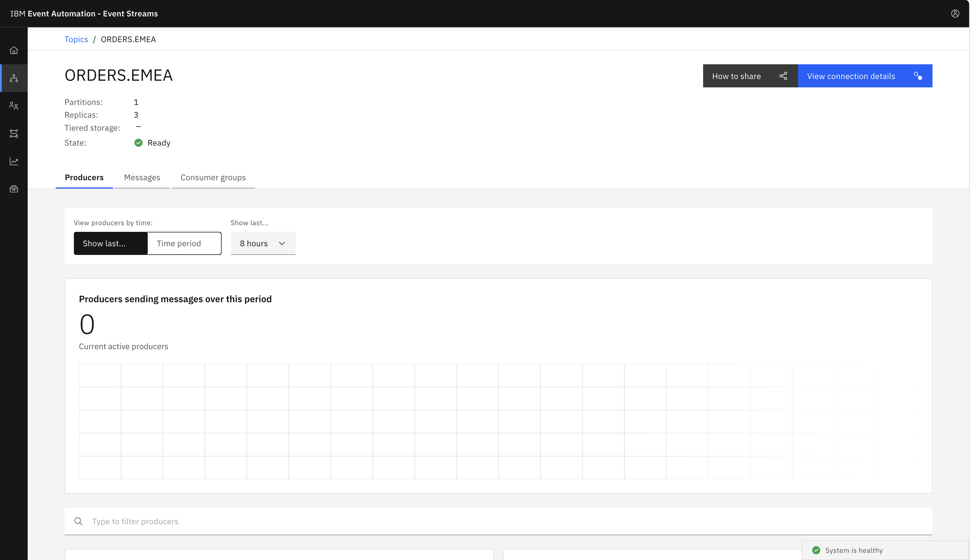Image resolution: width=970 pixels, height=560 pixels.
Task: Open the monitoring chart sidebar icon
Action: click(14, 161)
